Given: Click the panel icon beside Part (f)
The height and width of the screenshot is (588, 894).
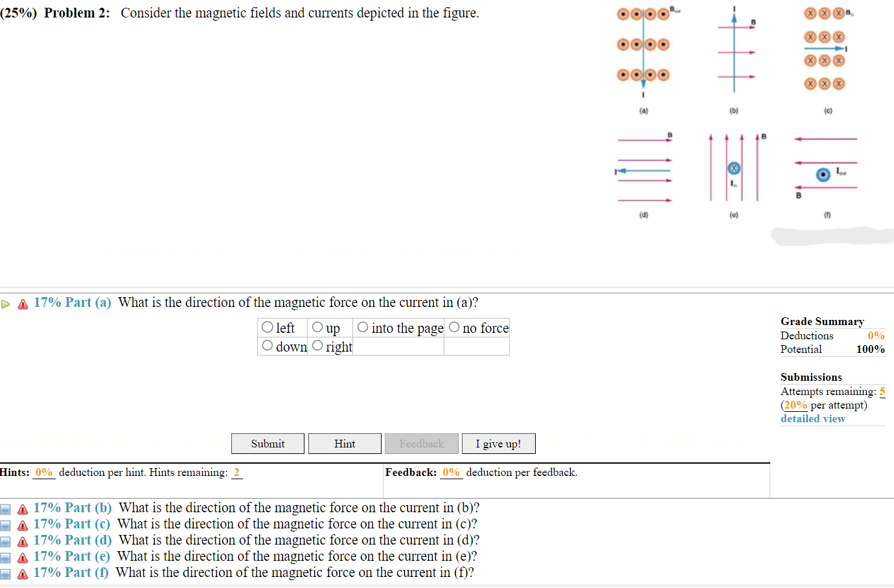Looking at the screenshot, I should 6,573.
